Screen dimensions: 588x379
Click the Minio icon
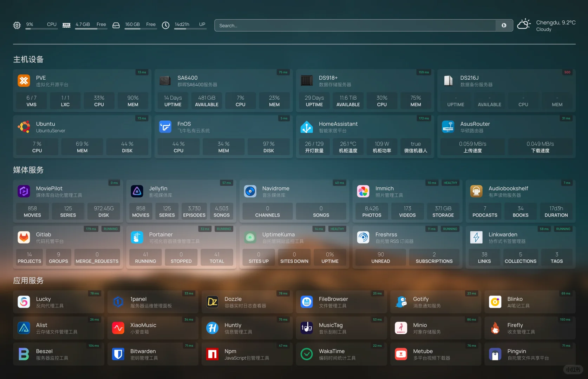point(401,328)
